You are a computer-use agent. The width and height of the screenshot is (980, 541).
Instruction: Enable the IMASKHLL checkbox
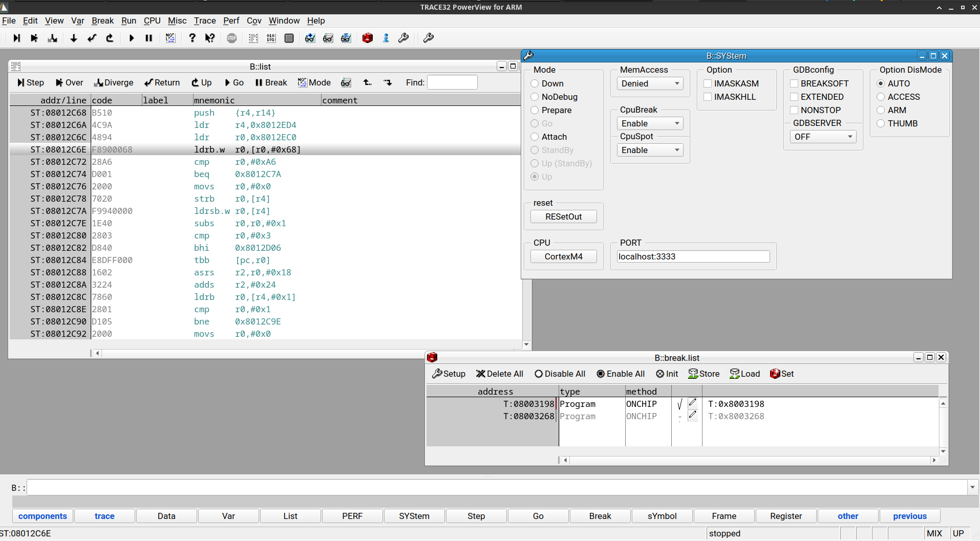pos(708,97)
